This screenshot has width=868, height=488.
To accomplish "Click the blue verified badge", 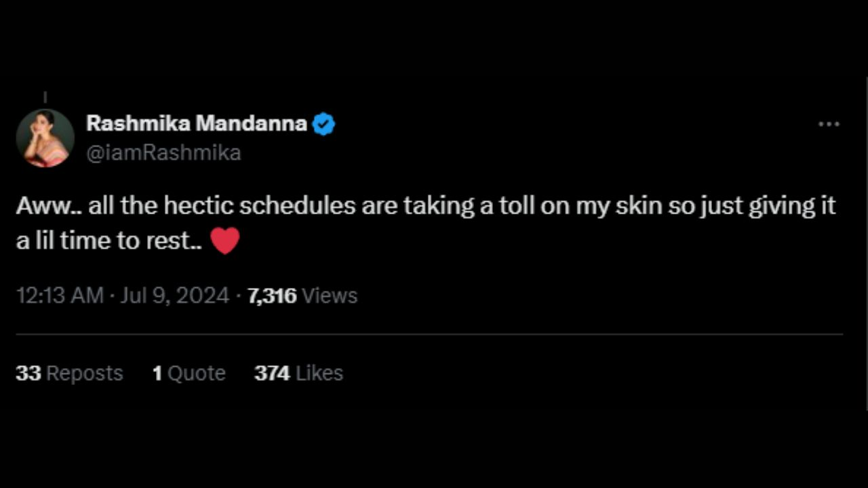I will 323,125.
